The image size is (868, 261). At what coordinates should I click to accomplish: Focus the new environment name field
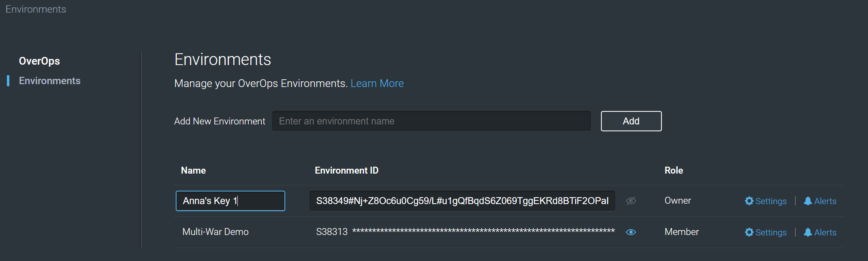pos(431,121)
